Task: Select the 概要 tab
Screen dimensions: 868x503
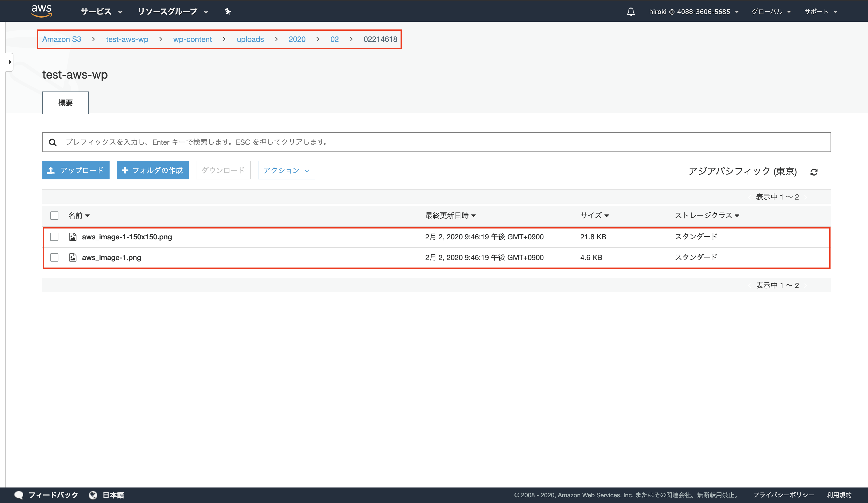Action: point(65,103)
